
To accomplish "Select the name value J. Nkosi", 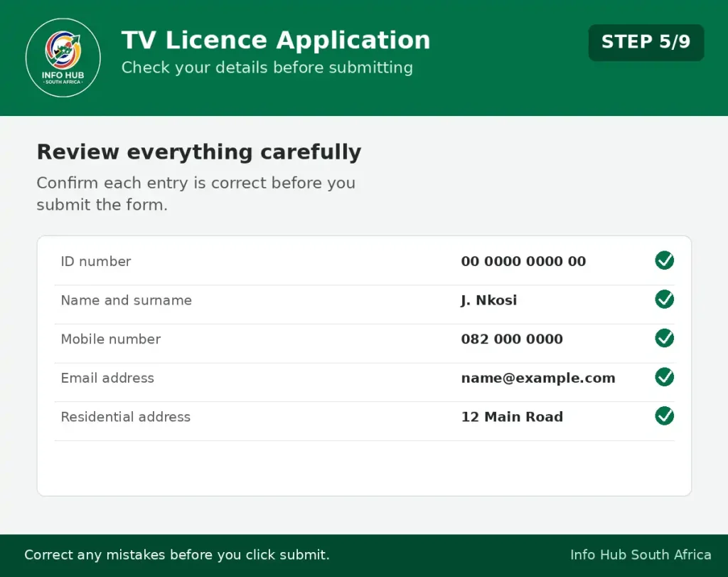I will 489,300.
